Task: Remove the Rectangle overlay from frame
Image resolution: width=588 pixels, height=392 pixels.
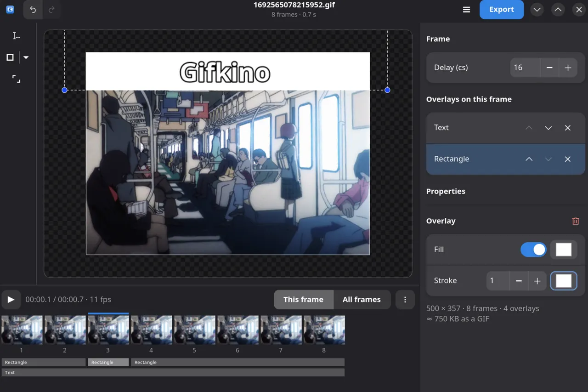Action: (568, 159)
